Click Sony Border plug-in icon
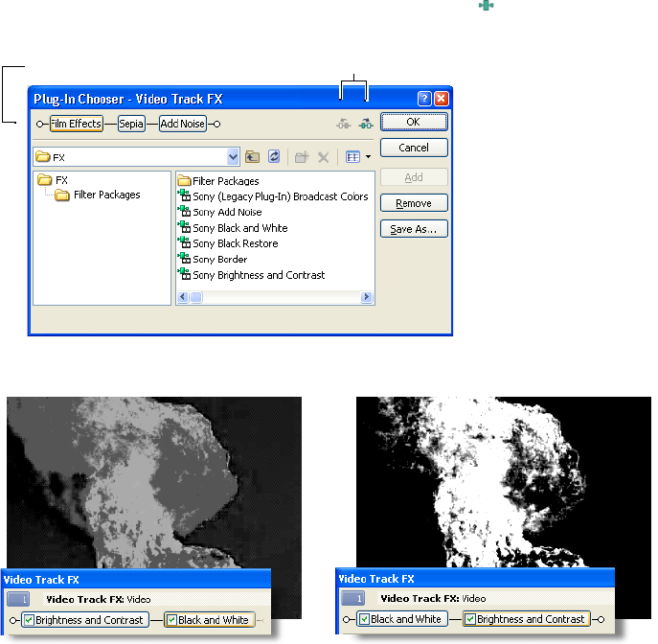 click(x=184, y=259)
